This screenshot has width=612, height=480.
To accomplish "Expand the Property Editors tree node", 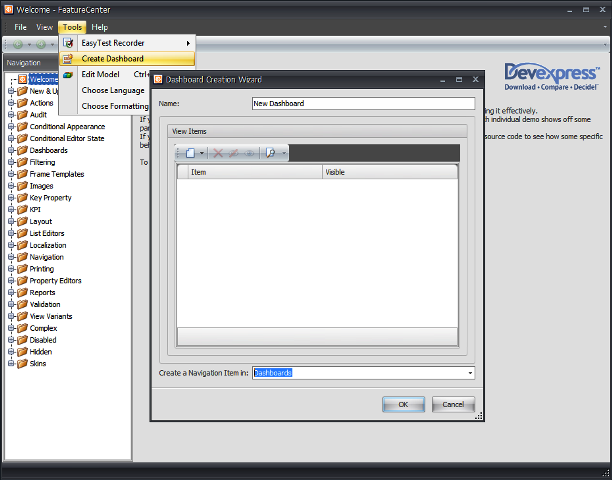I will coord(11,281).
